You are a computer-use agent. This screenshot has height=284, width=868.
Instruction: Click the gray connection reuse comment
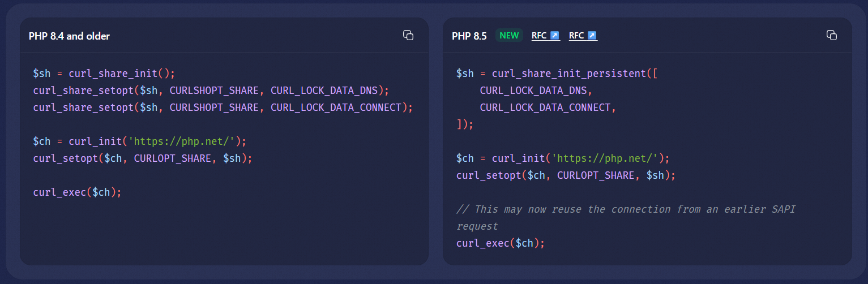point(626,209)
